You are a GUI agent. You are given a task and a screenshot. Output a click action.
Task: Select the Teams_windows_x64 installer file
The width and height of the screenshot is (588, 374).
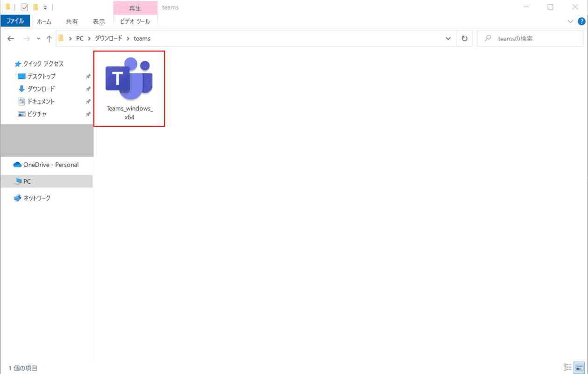[129, 89]
